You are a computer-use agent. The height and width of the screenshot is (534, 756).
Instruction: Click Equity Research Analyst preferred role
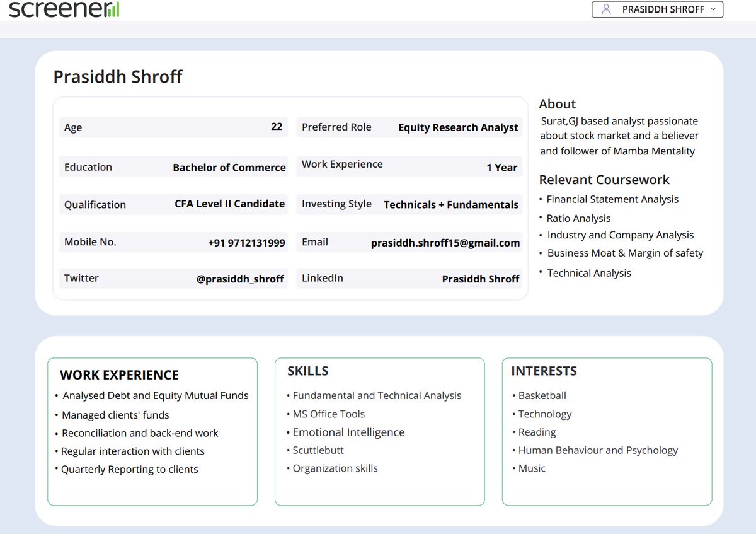point(458,127)
